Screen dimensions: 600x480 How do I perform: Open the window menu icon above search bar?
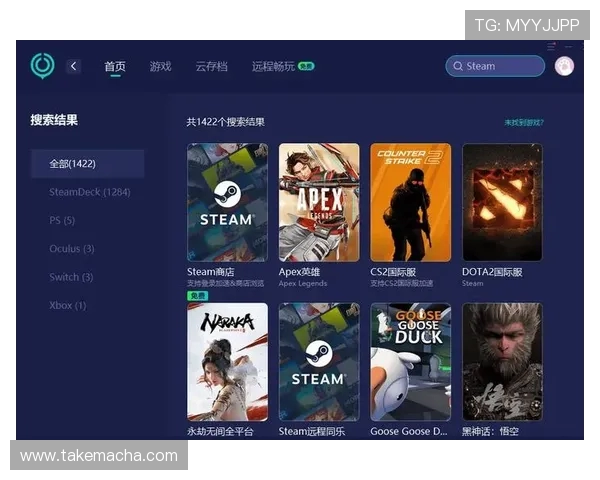point(551,46)
